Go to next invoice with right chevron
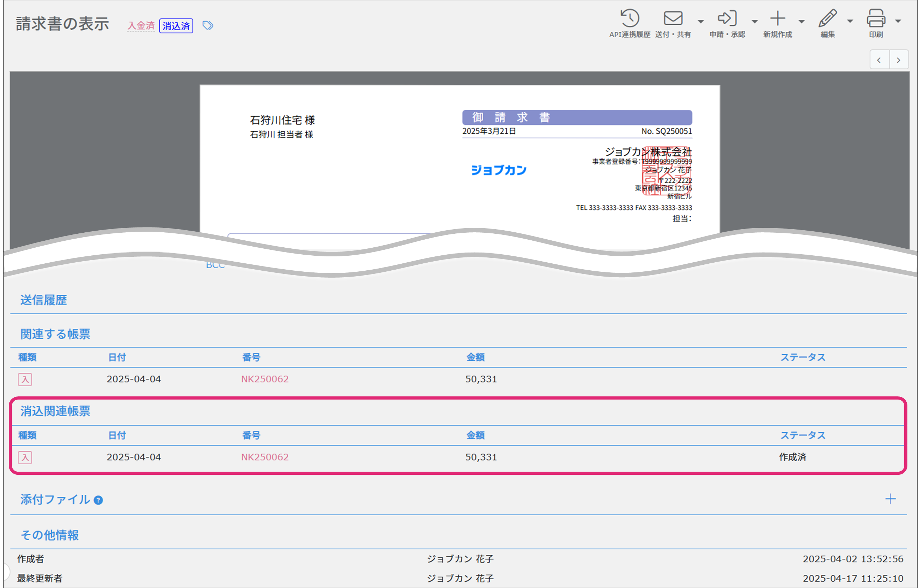The width and height of the screenshot is (921, 588). tap(898, 60)
